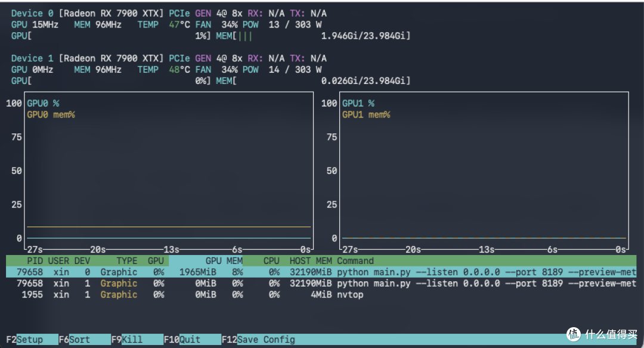Click the GPU1 mem% legend label

pyautogui.click(x=366, y=114)
